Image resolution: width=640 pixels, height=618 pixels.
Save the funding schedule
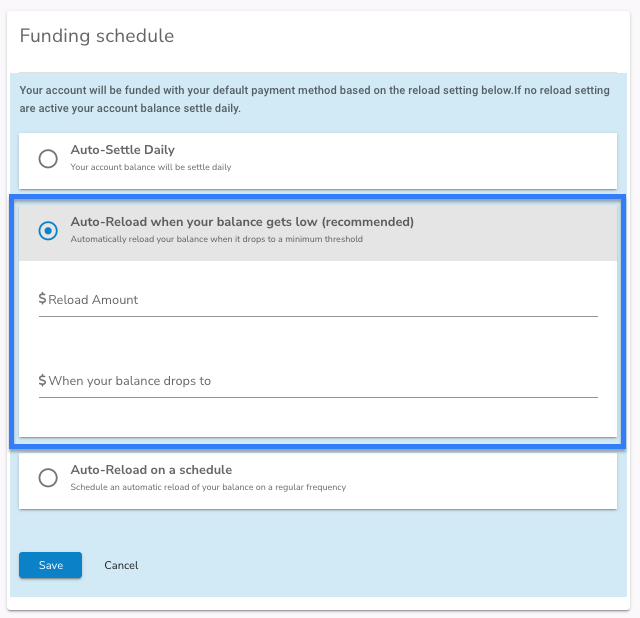point(50,565)
